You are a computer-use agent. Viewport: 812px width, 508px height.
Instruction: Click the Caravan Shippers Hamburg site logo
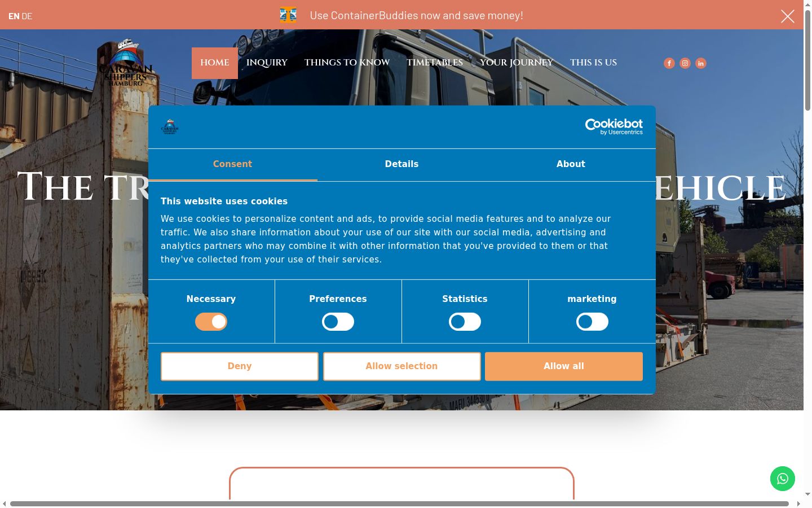[125, 63]
